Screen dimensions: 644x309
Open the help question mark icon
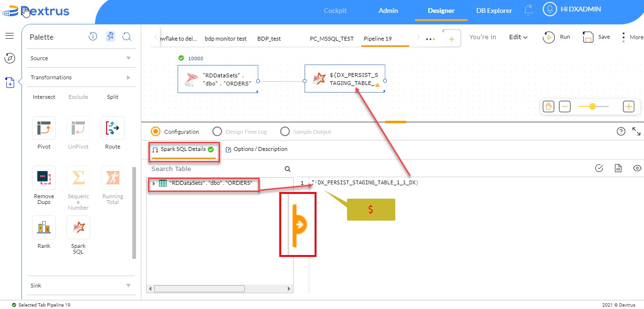tap(621, 131)
